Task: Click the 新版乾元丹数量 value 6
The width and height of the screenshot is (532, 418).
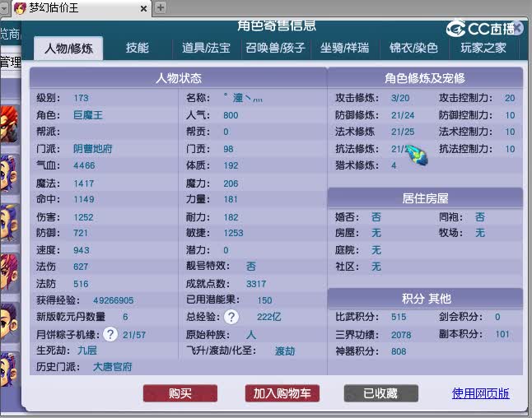Action: (125, 317)
